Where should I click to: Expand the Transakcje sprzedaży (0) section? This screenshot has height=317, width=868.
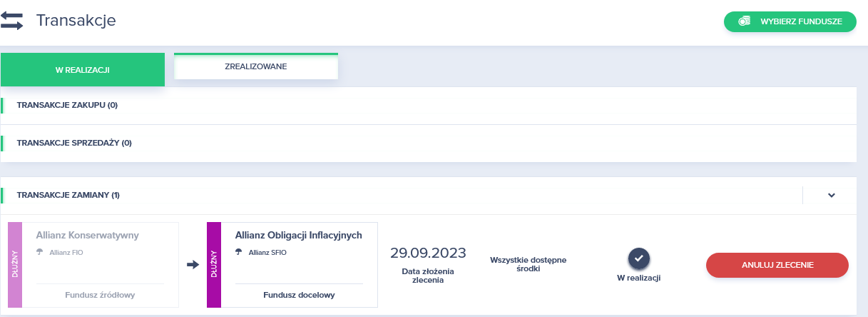point(74,143)
